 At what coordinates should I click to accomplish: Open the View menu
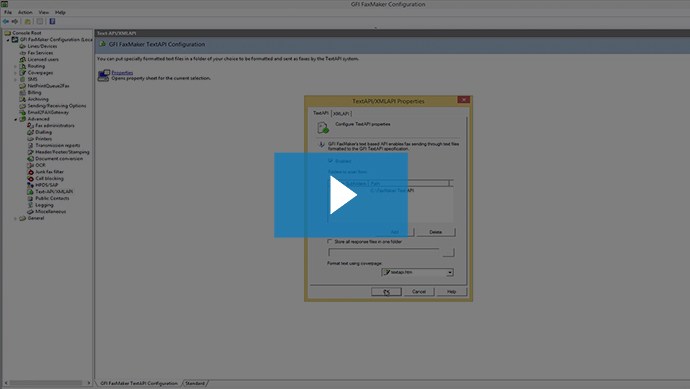(x=44, y=12)
